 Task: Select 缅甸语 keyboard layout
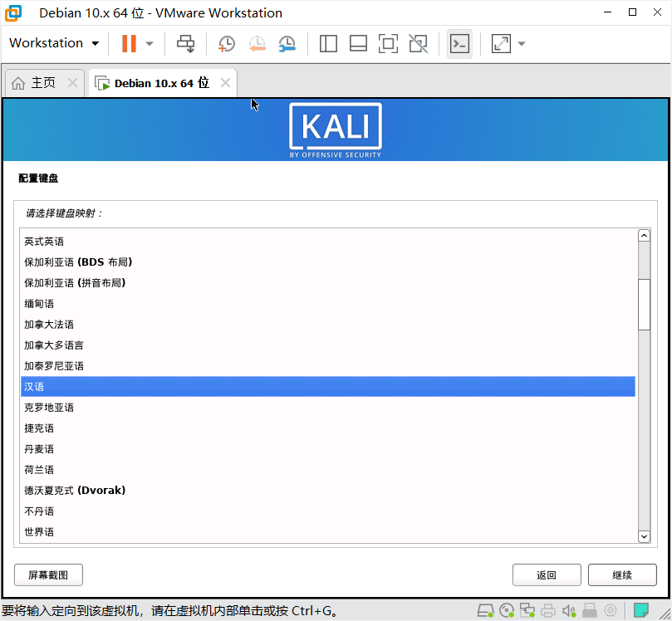[x=328, y=304]
